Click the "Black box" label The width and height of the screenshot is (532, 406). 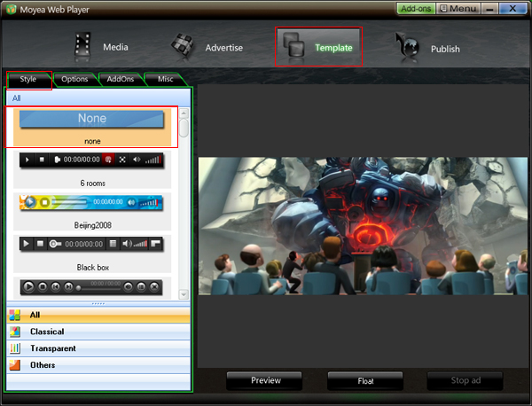[x=92, y=268]
